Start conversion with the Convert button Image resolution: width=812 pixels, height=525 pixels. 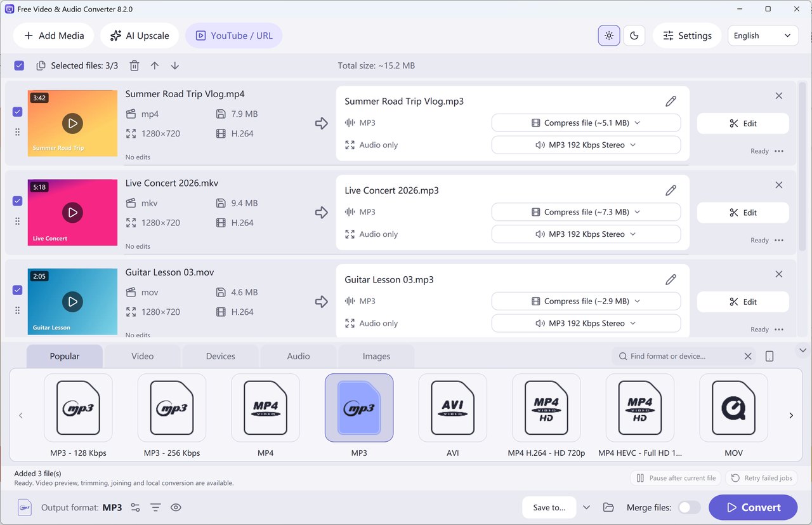pos(753,507)
